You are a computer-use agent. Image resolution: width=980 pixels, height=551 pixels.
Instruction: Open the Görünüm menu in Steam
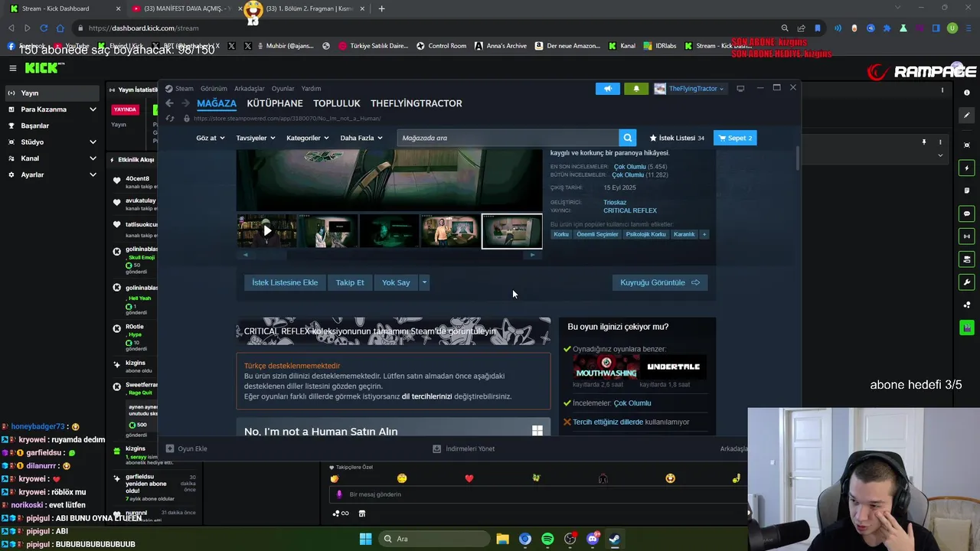point(214,89)
